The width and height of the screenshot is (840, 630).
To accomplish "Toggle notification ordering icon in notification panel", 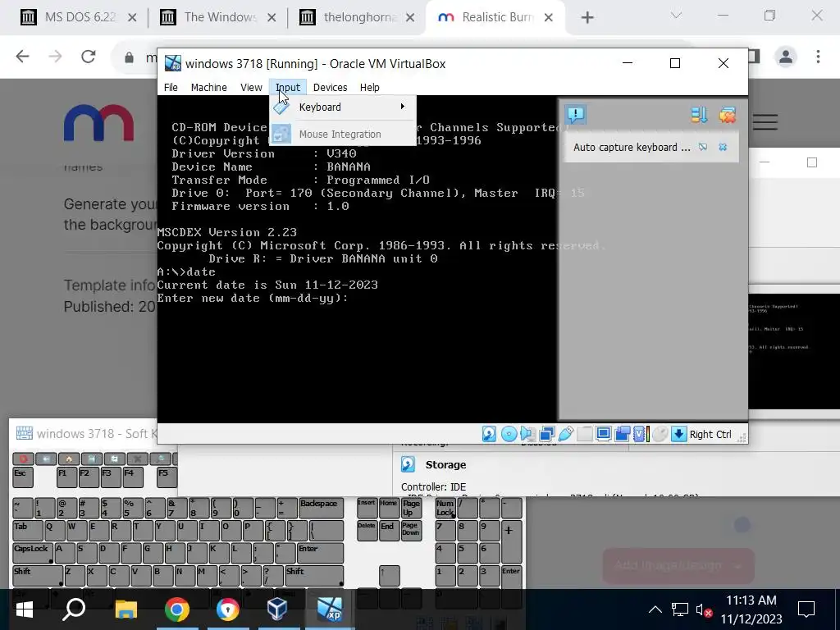I will (x=699, y=115).
